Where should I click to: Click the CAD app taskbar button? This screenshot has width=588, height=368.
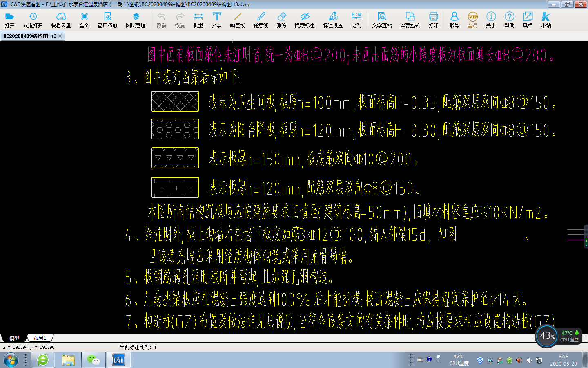click(x=119, y=360)
